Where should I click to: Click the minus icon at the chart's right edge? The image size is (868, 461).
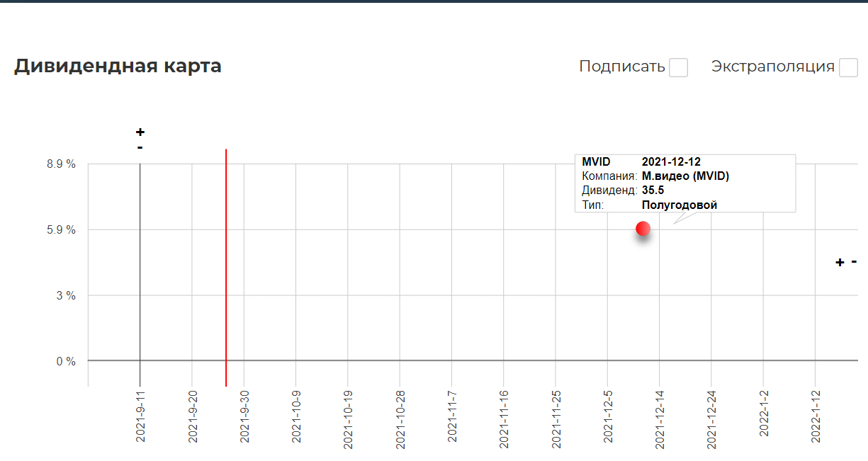pyautogui.click(x=854, y=261)
